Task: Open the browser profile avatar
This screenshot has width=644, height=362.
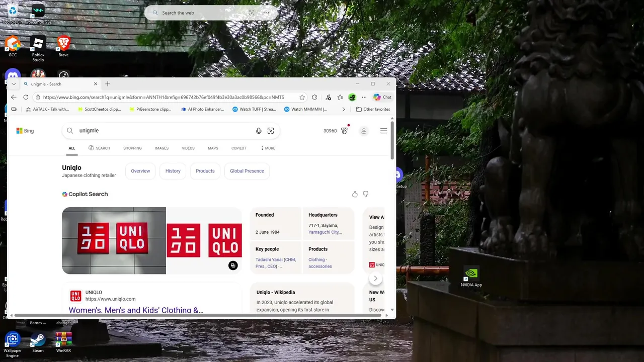Action: pos(352,97)
